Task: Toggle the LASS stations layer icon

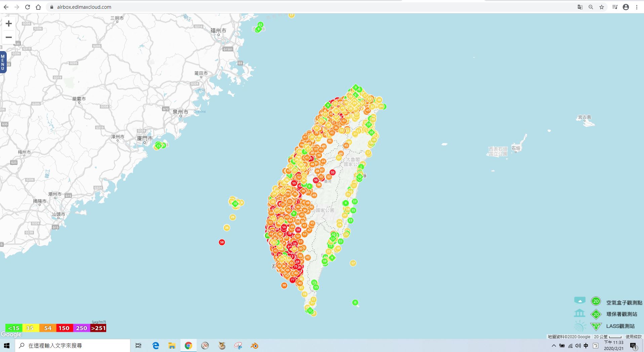Action: click(580, 326)
